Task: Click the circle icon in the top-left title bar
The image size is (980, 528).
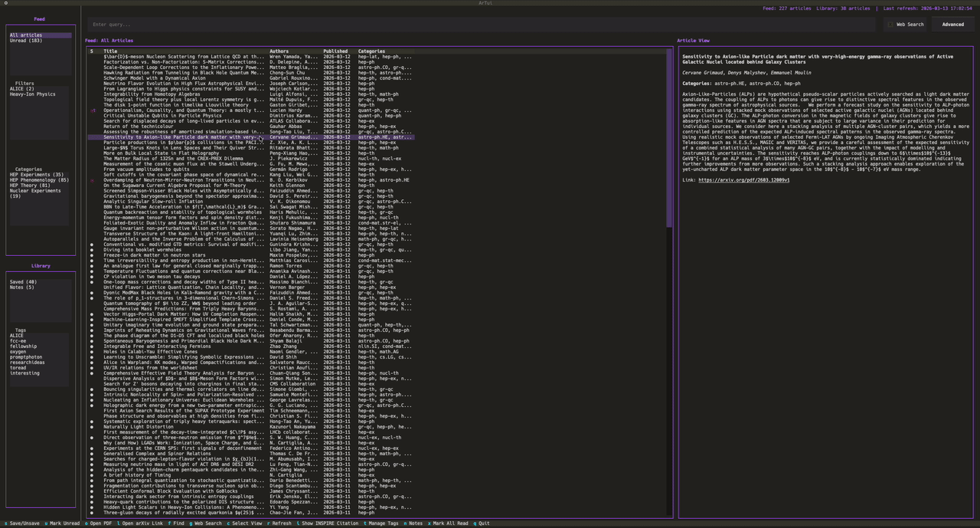Action: tap(5, 3)
